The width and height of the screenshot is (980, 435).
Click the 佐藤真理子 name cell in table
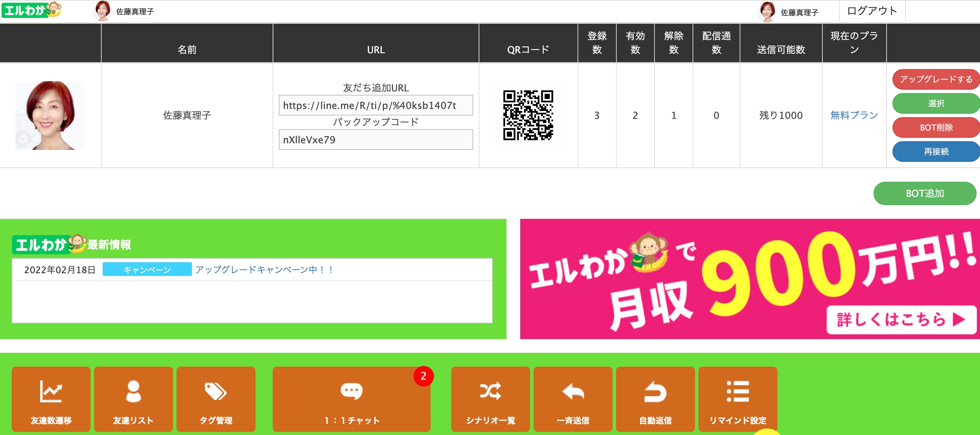point(187,115)
